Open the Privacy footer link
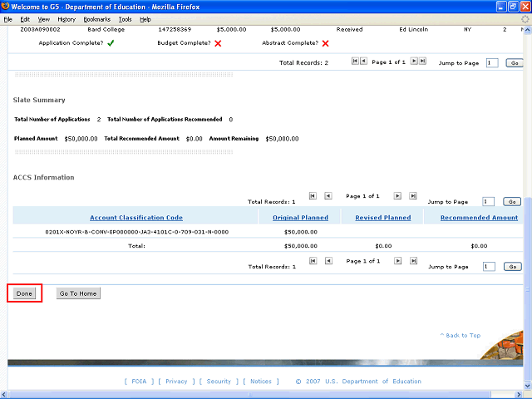The image size is (532, 399). (x=176, y=382)
